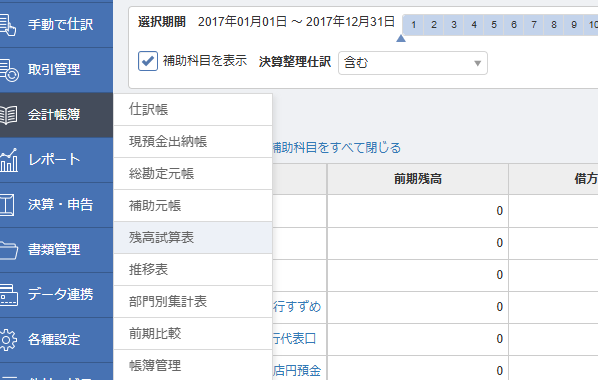This screenshot has height=380, width=598.
Task: Open the 決算整理仕訳 dropdown showing 含む
Action: pyautogui.click(x=413, y=63)
